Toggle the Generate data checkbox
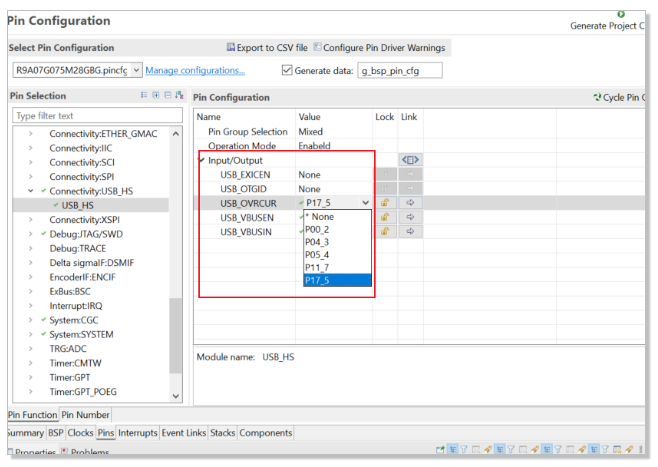 tap(287, 70)
